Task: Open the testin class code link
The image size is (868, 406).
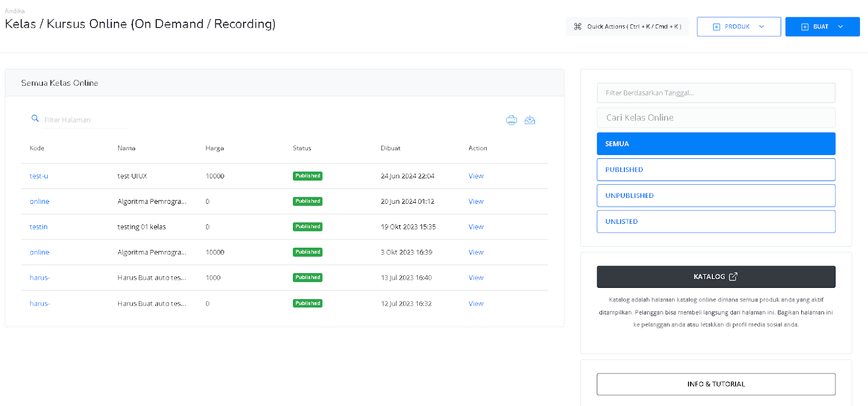Action: tap(39, 227)
